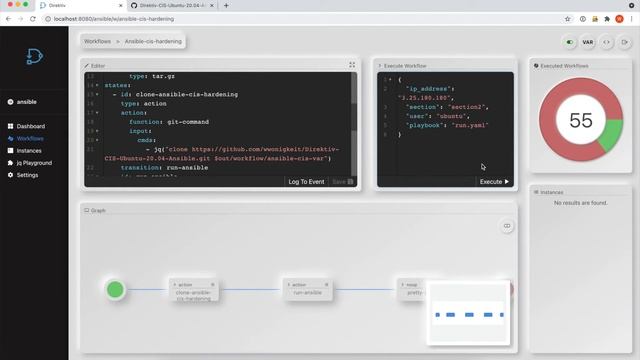
Task: Open the Dashboard page
Action: 31,126
